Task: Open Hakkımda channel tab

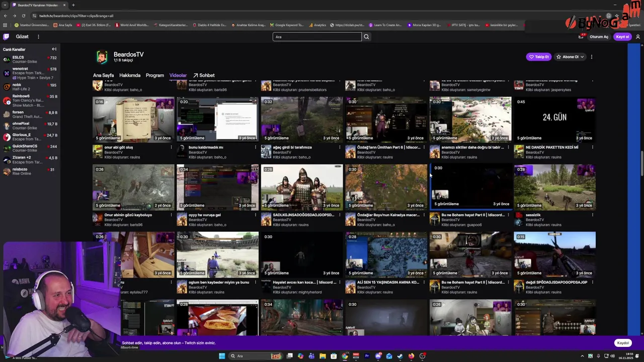Action: 130,75
